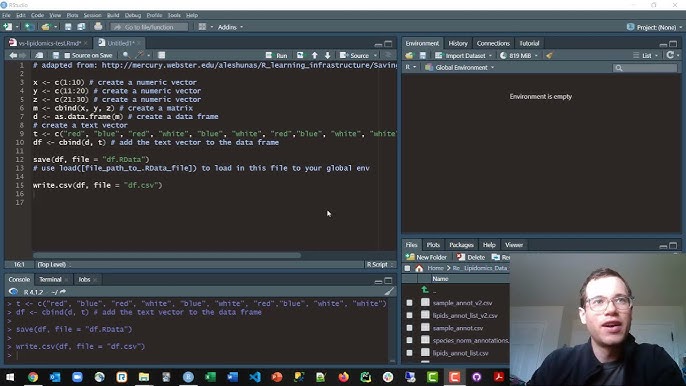Click the Delete button in Files pane
The image size is (686, 386).
[471, 257]
